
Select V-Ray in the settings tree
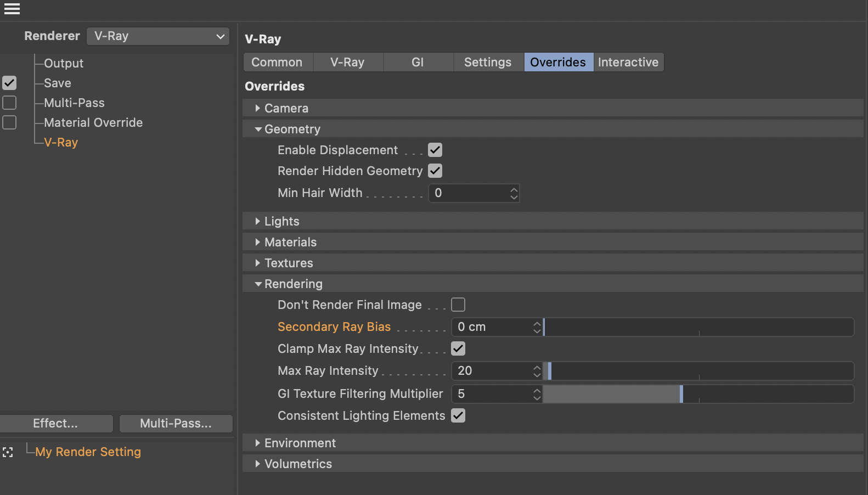(61, 143)
